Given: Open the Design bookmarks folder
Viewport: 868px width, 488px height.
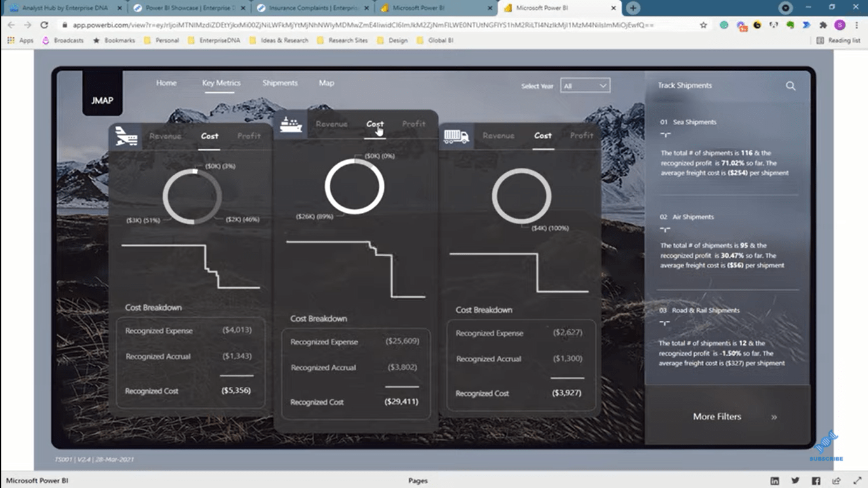Looking at the screenshot, I should point(392,40).
